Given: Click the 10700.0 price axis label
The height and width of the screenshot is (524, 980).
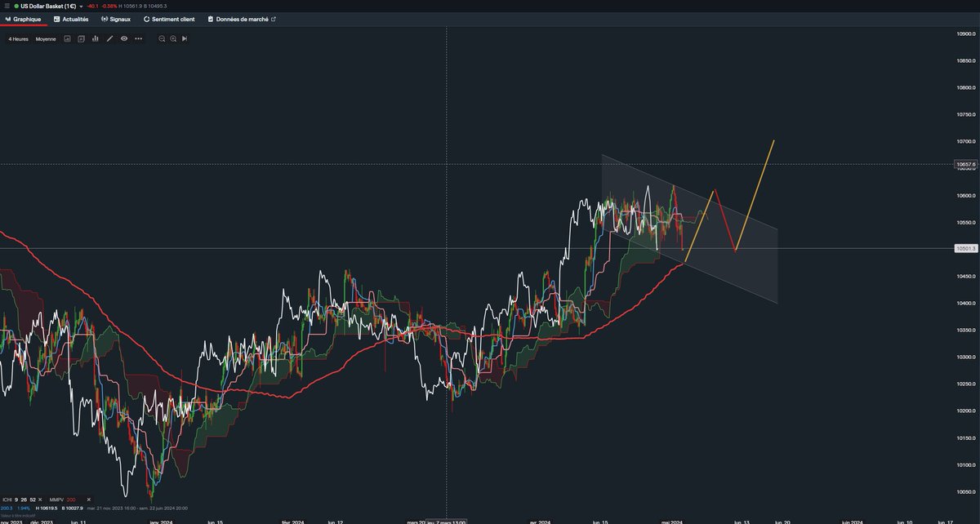Looking at the screenshot, I should 966,141.
